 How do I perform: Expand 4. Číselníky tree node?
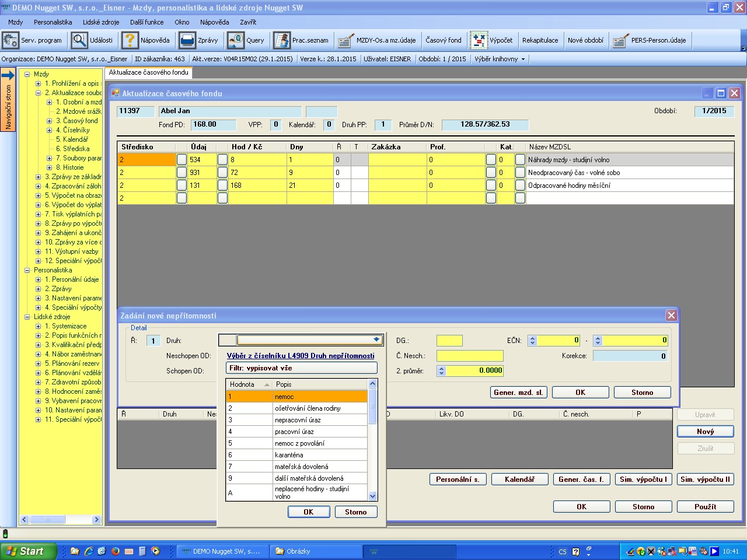click(50, 130)
